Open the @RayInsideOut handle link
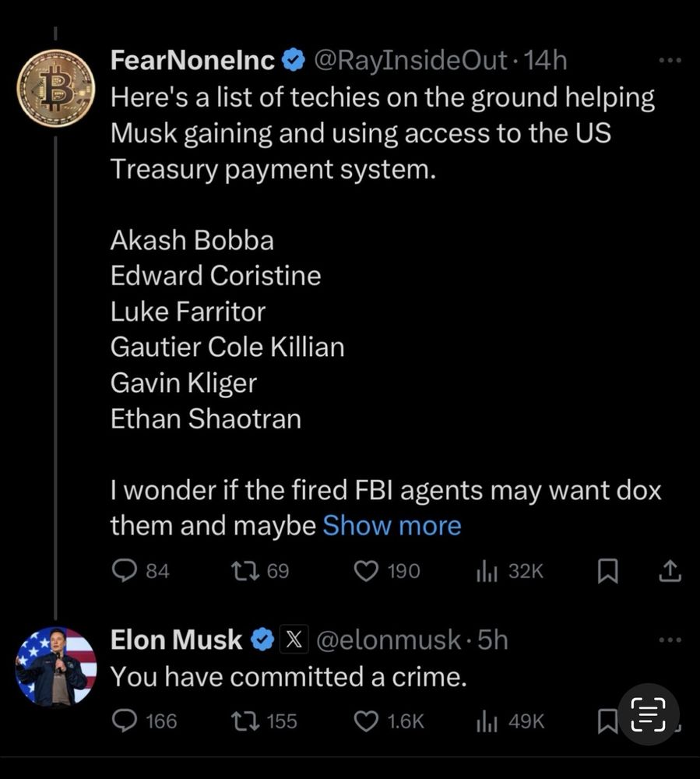 tap(410, 60)
